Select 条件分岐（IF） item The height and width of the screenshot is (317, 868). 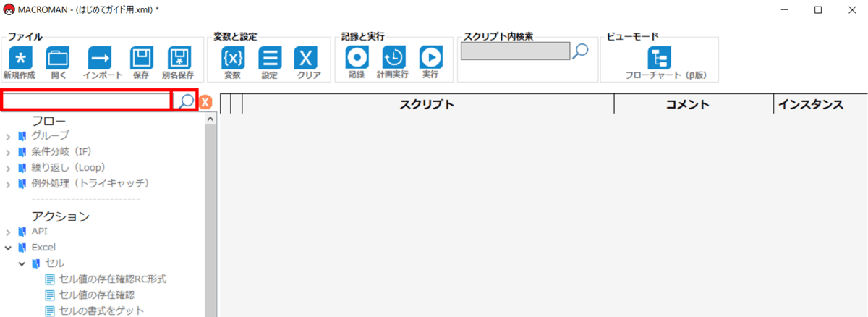click(x=61, y=151)
